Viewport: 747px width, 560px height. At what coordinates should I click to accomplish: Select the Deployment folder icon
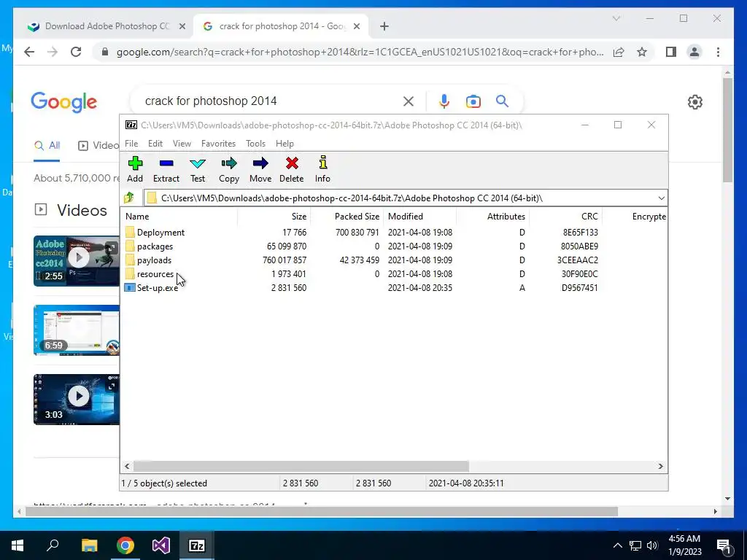click(130, 233)
